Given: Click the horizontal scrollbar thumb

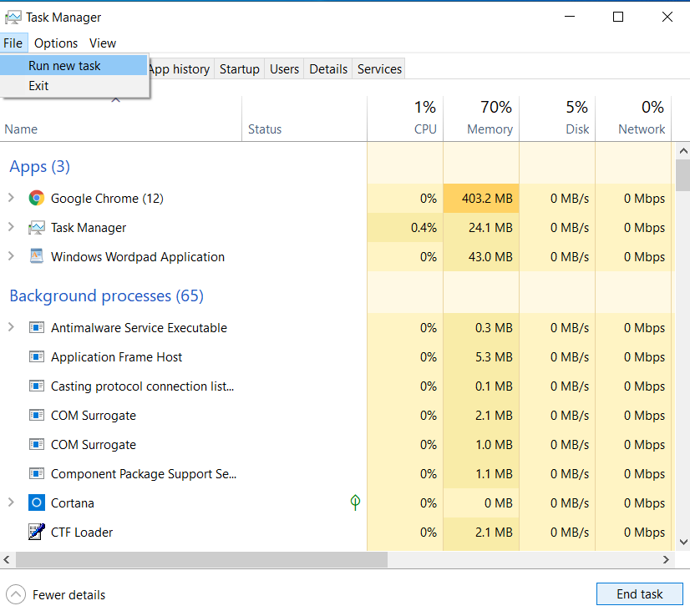Looking at the screenshot, I should [x=201, y=559].
